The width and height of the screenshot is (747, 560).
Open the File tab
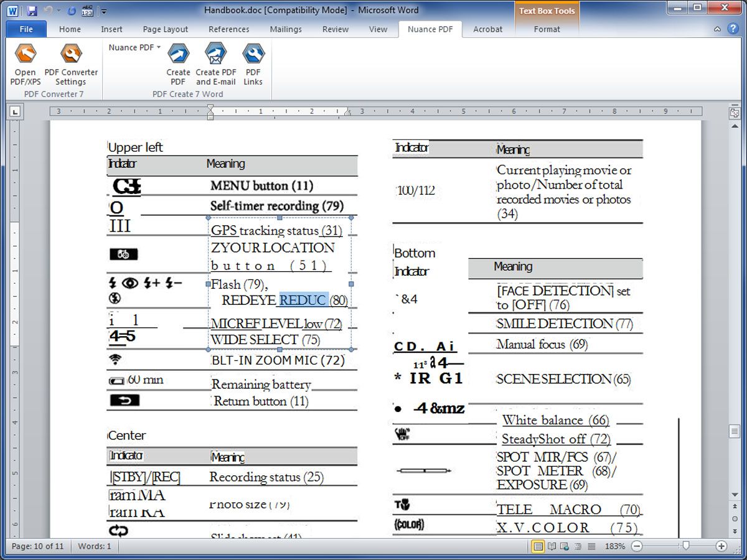26,29
